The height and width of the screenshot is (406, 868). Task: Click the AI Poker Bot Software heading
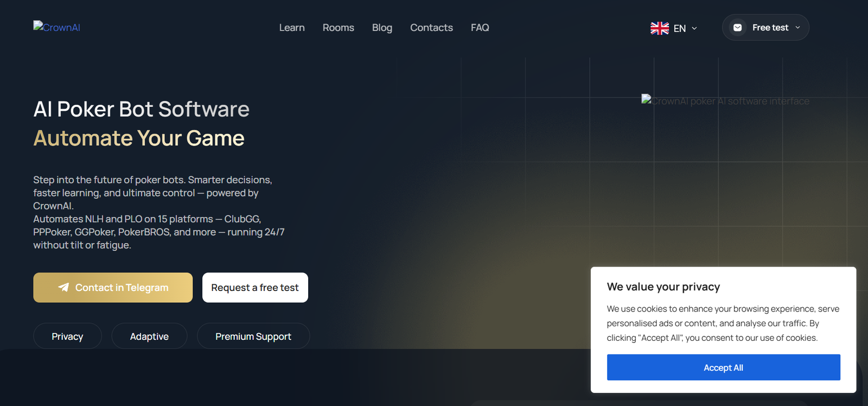pyautogui.click(x=141, y=109)
